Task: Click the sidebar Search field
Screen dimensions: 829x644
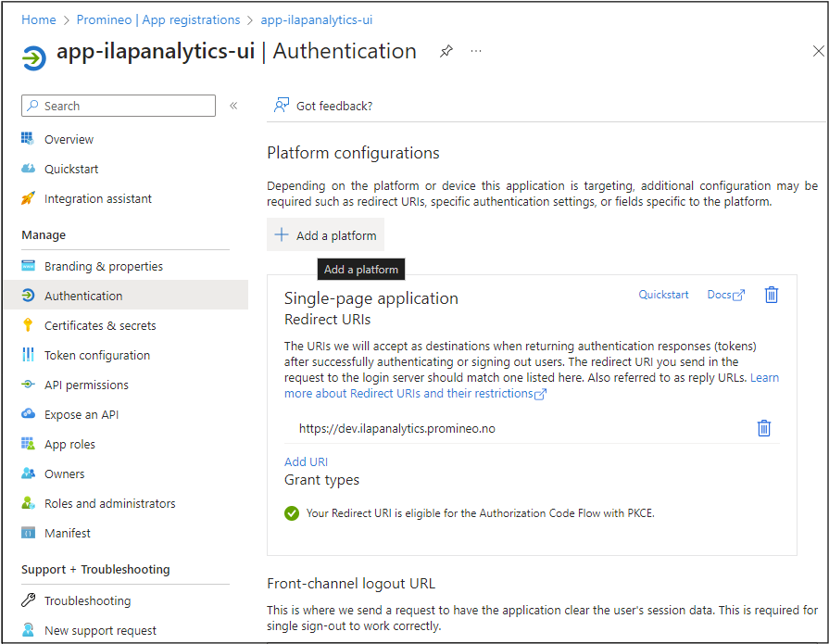Action: (x=119, y=106)
